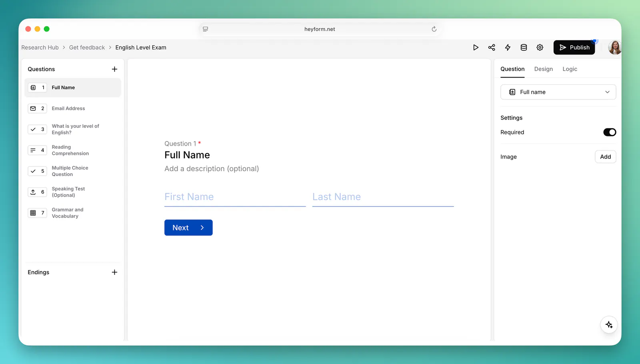Select Grammar and Vocabulary question
This screenshot has height=364, width=640.
[x=73, y=213]
